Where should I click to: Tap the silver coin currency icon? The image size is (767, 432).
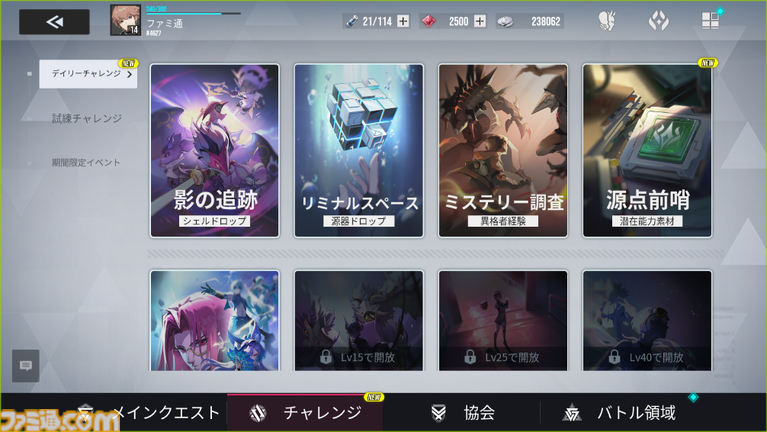506,22
